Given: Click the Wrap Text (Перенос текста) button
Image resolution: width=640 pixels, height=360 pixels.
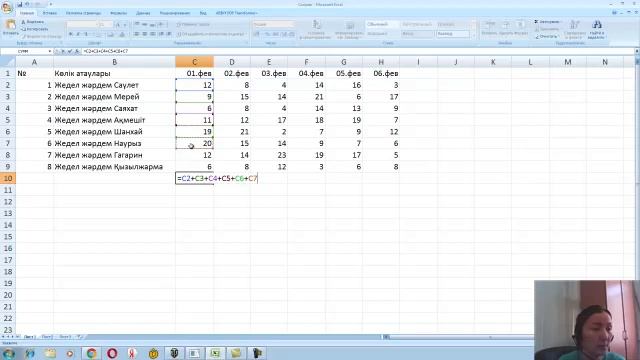Looking at the screenshot, I should [x=193, y=24].
